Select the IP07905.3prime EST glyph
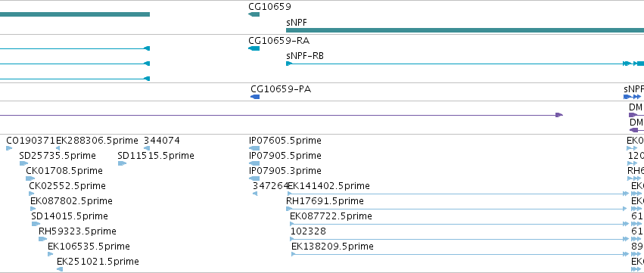 pos(254,178)
